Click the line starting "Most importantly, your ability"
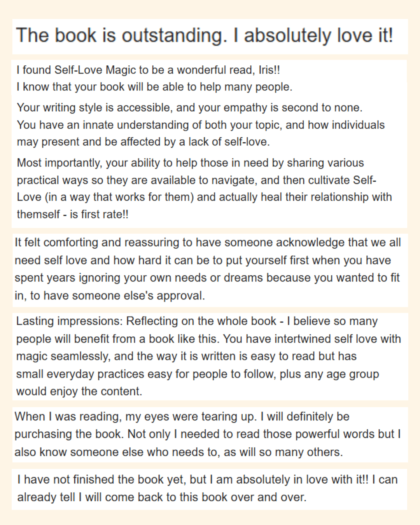The width and height of the screenshot is (420, 525). coord(190,163)
